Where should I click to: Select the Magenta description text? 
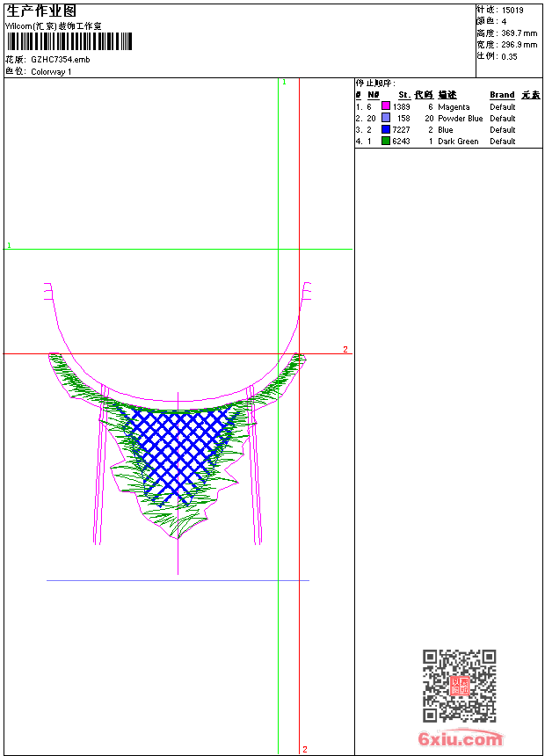tap(454, 106)
